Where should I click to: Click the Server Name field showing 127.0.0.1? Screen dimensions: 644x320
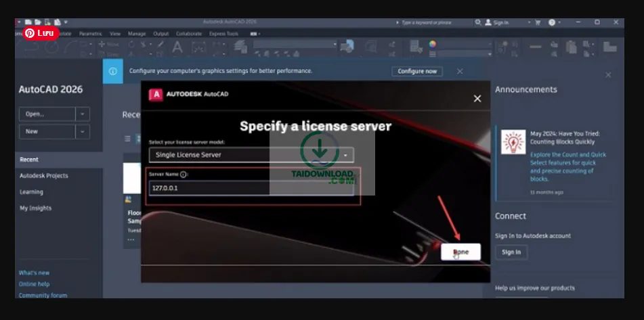251,188
